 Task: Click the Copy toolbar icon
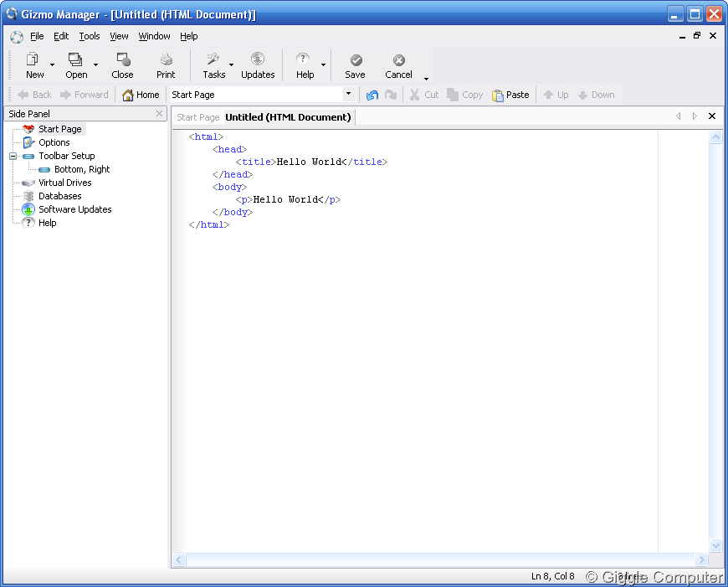click(x=453, y=95)
